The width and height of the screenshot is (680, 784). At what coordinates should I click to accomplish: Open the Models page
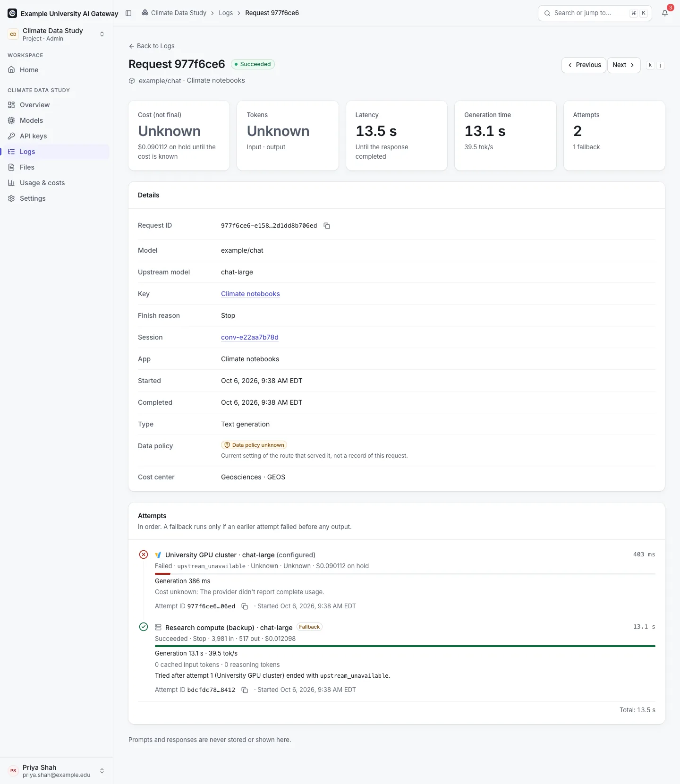[x=57, y=120]
